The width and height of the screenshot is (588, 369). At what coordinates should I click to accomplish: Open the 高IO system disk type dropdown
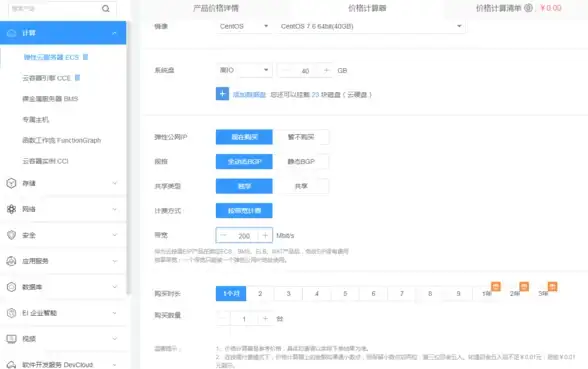click(x=244, y=70)
